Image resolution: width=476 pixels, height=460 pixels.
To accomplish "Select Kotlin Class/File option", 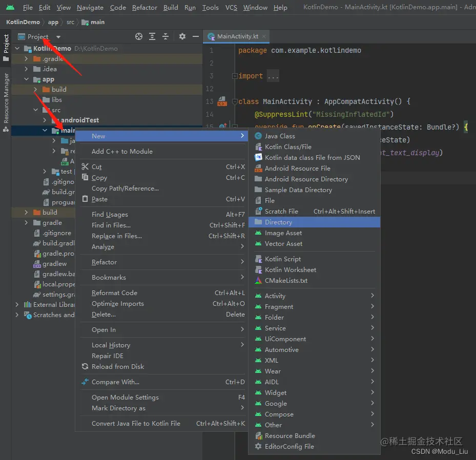I will click(314, 147).
